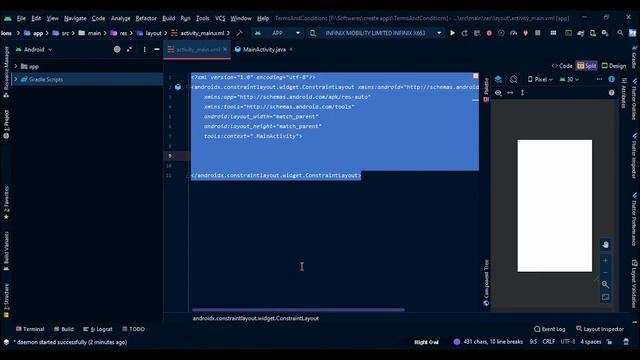The height and width of the screenshot is (360, 640).
Task: Hide the Project panel with minus icon
Action: [x=157, y=49]
